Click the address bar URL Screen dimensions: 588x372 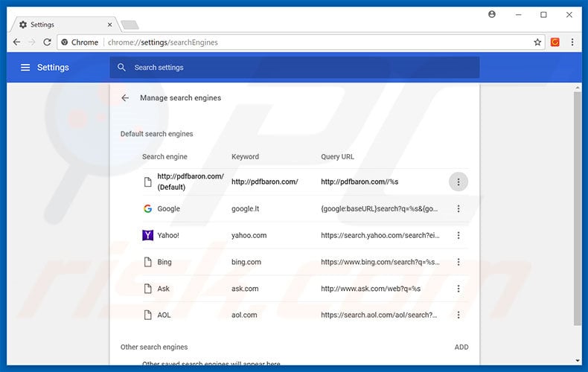tap(163, 42)
